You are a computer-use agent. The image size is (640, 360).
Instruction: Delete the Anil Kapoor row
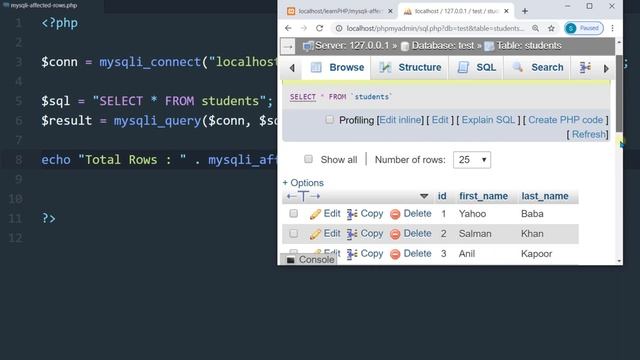[411, 254]
